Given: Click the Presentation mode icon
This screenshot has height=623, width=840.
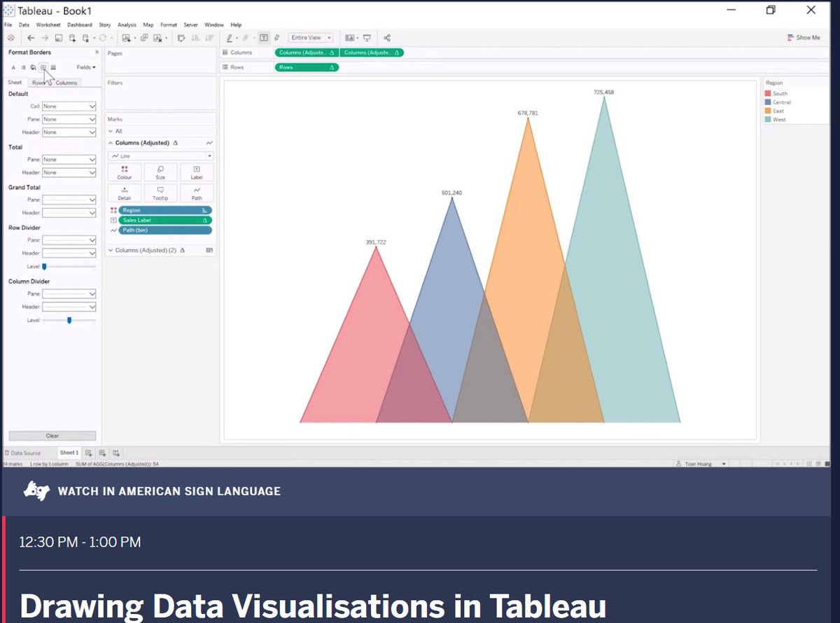Looking at the screenshot, I should [x=367, y=38].
